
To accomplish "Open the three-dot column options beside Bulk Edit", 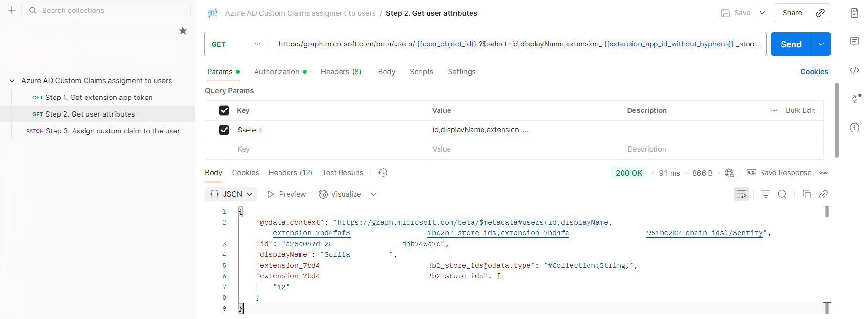I will pyautogui.click(x=774, y=110).
